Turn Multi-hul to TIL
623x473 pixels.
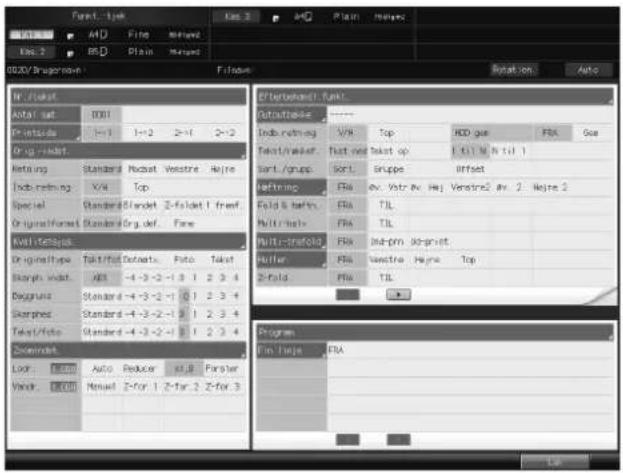tap(385, 223)
